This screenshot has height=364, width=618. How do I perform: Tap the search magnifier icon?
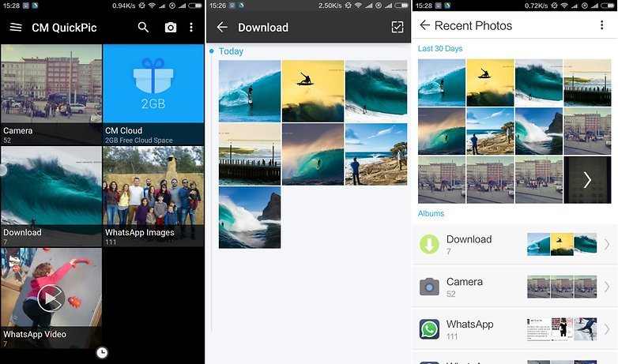143,28
